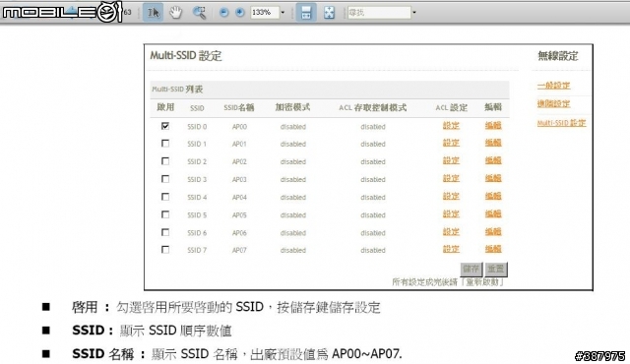Open ACL 設定 link for SSID 7

451,249
